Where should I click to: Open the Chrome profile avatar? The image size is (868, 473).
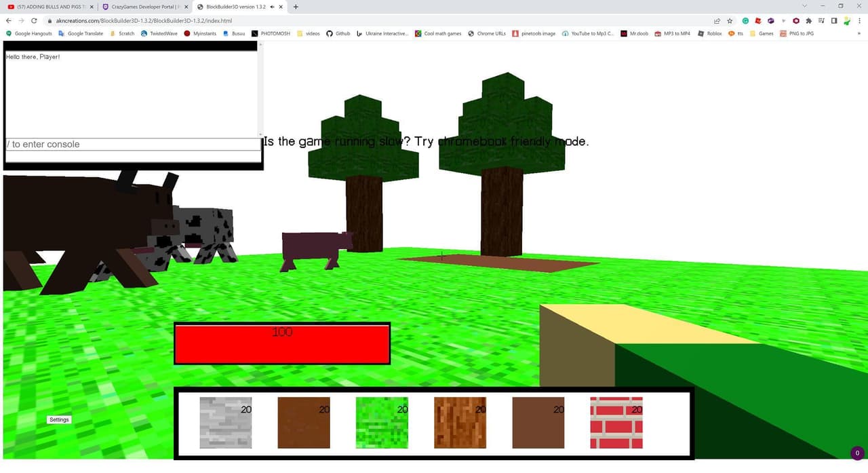(x=847, y=21)
